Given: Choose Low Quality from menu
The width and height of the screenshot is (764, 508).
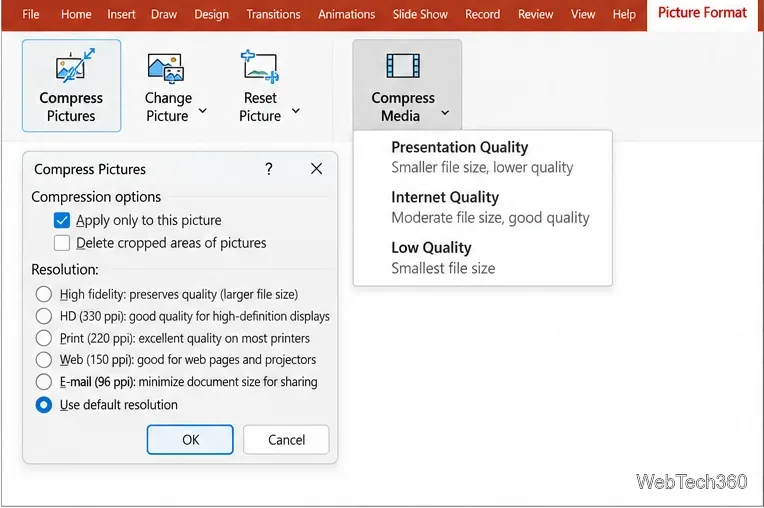Looking at the screenshot, I should tap(482, 258).
